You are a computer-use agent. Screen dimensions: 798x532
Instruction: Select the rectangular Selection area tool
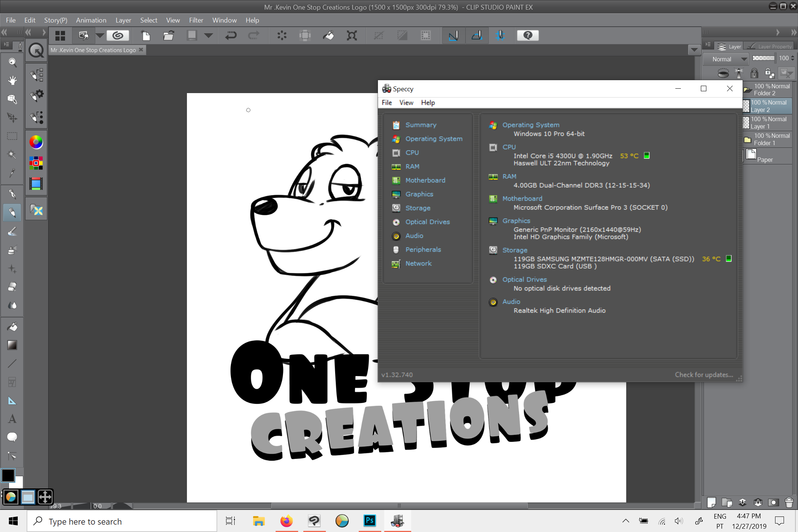12,136
